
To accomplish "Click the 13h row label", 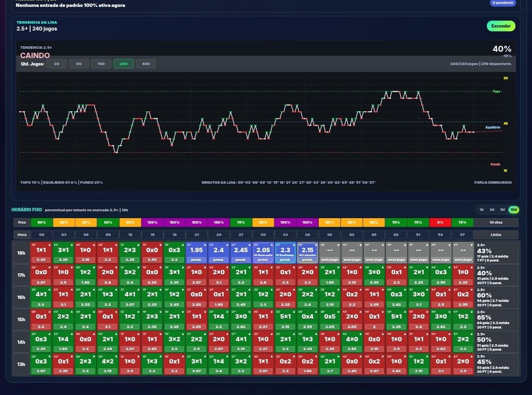I will (x=21, y=364).
